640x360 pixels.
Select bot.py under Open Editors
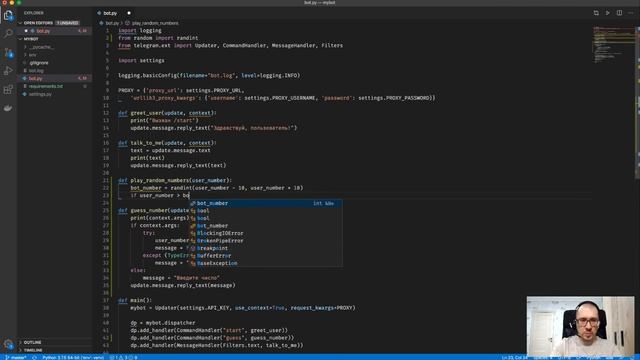43,31
